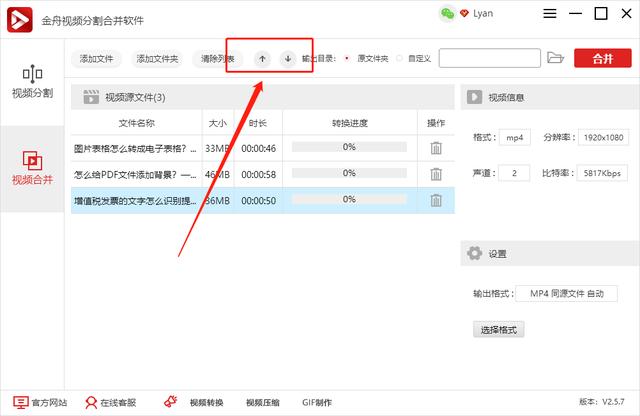Click the 1920x1080 resolution value

(603, 138)
